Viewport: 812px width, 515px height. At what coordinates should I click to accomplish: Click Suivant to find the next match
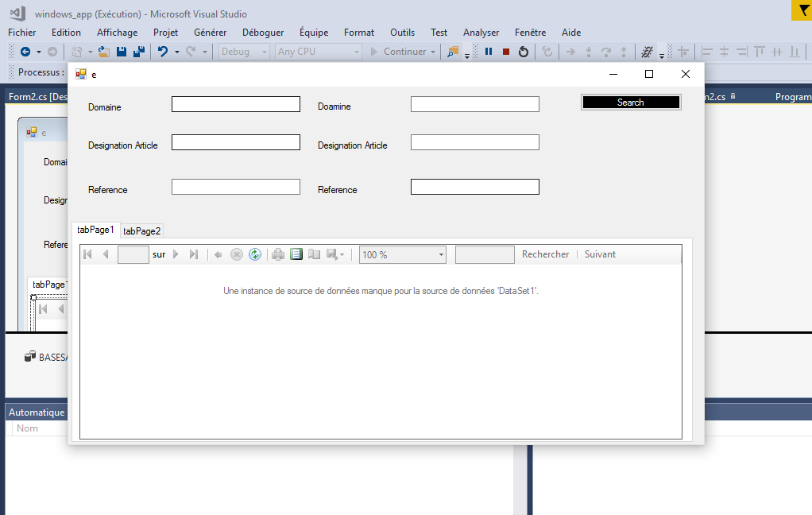pos(599,254)
